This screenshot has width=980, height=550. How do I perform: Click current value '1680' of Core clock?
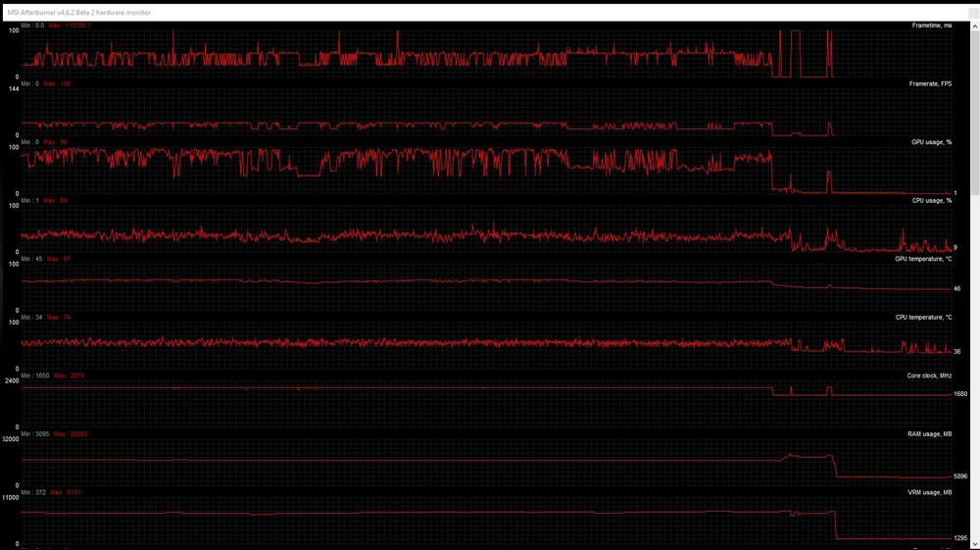pos(960,394)
